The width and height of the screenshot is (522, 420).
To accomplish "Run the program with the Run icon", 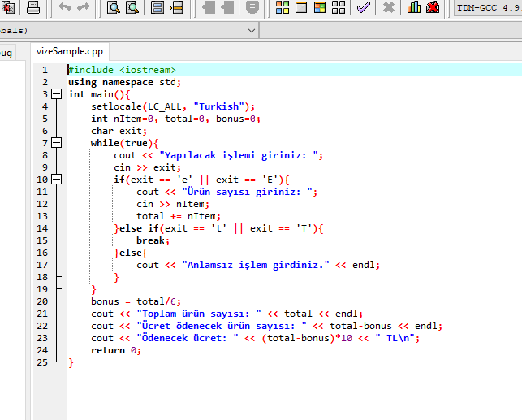I will pos(300,8).
